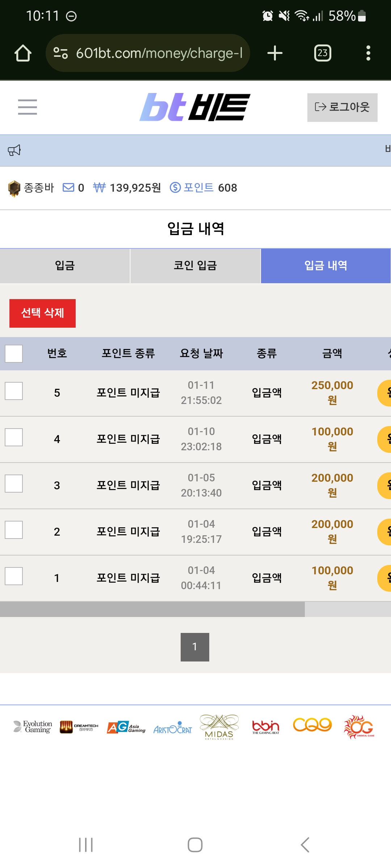Click the point coin icon
The image size is (391, 868).
tap(175, 187)
